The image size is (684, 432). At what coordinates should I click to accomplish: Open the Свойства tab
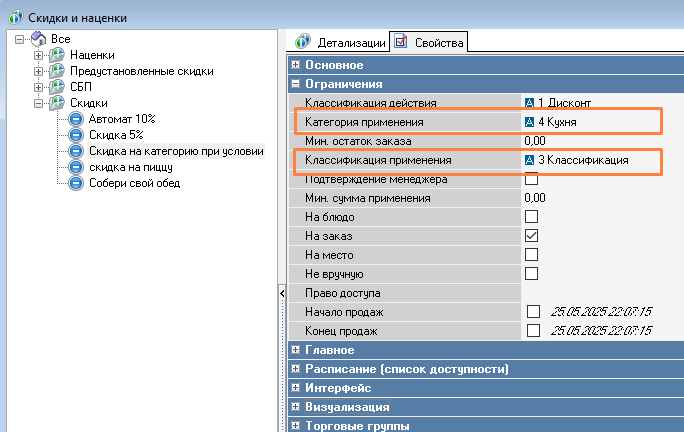(x=430, y=43)
